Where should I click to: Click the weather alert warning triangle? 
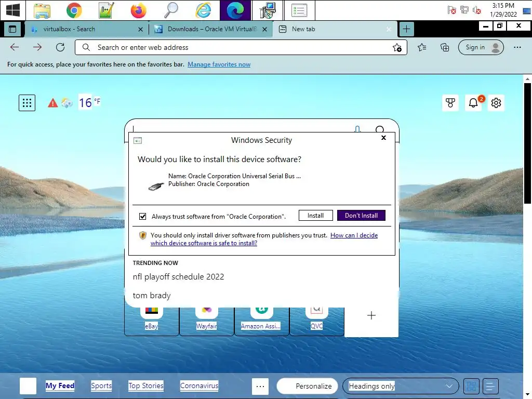pyautogui.click(x=52, y=103)
